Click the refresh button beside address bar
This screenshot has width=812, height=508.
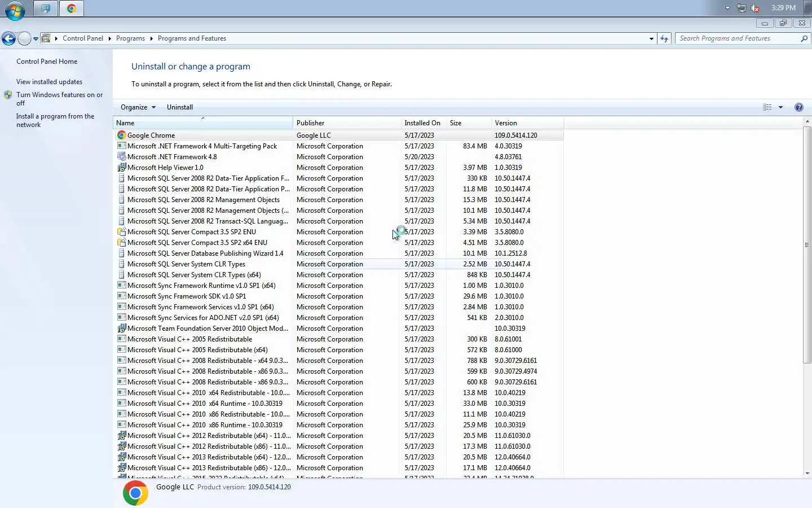pyautogui.click(x=664, y=38)
